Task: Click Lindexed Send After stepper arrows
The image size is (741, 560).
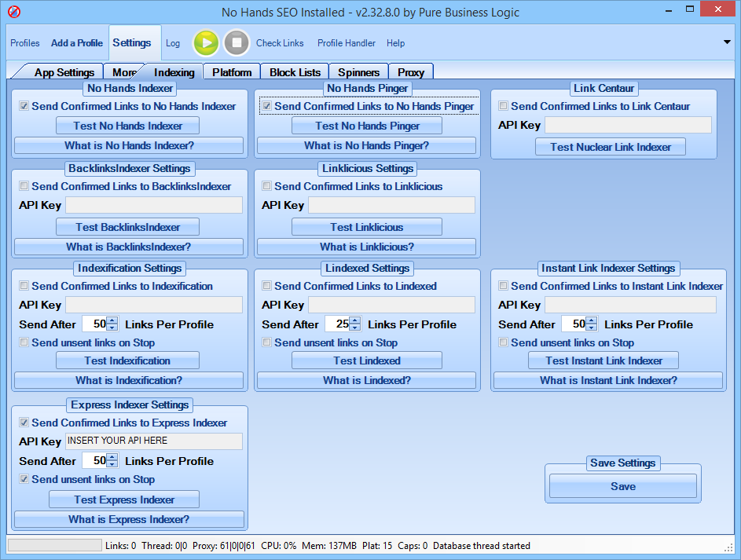Action: pyautogui.click(x=355, y=324)
